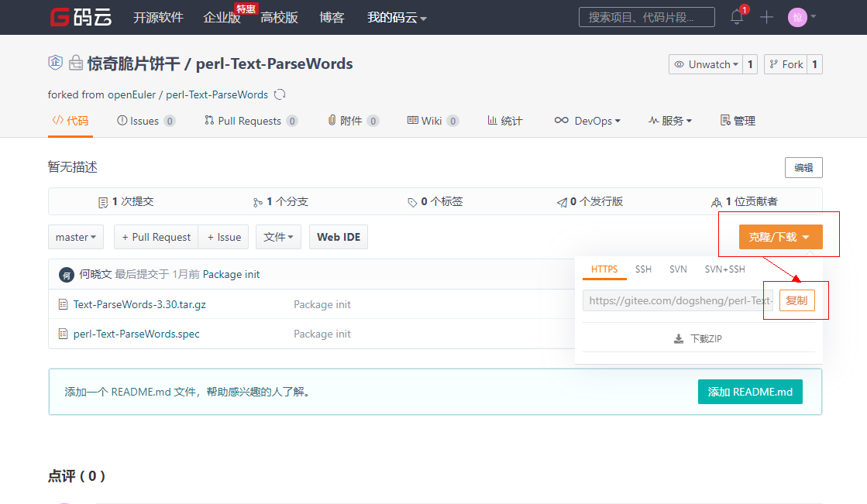Viewport: 867px width, 504px height.
Task: Click the download ZIP icon
Action: tap(679, 339)
